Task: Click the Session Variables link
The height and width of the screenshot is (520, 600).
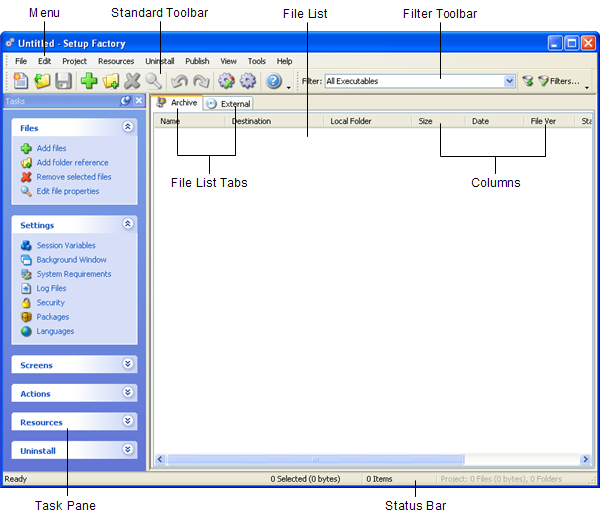Action: 65,245
